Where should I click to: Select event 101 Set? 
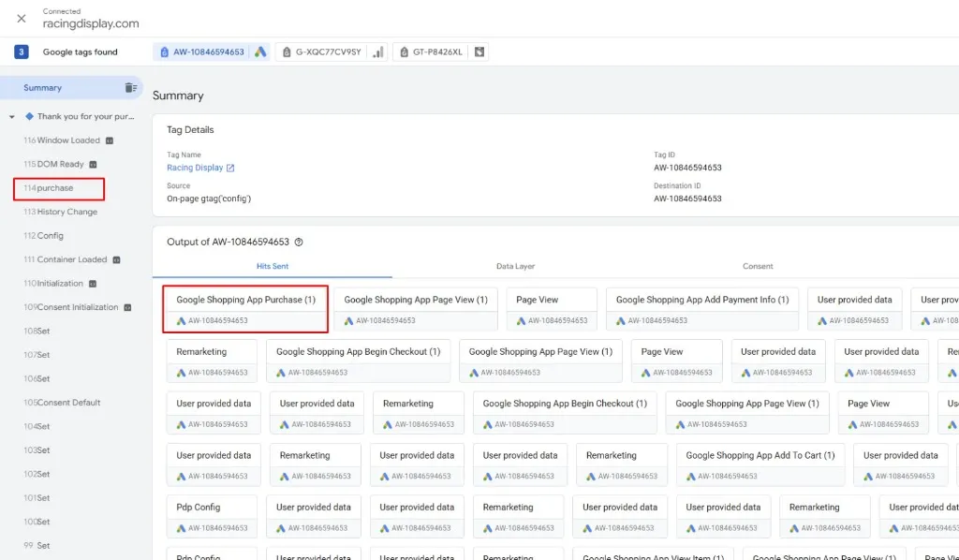[37, 497]
